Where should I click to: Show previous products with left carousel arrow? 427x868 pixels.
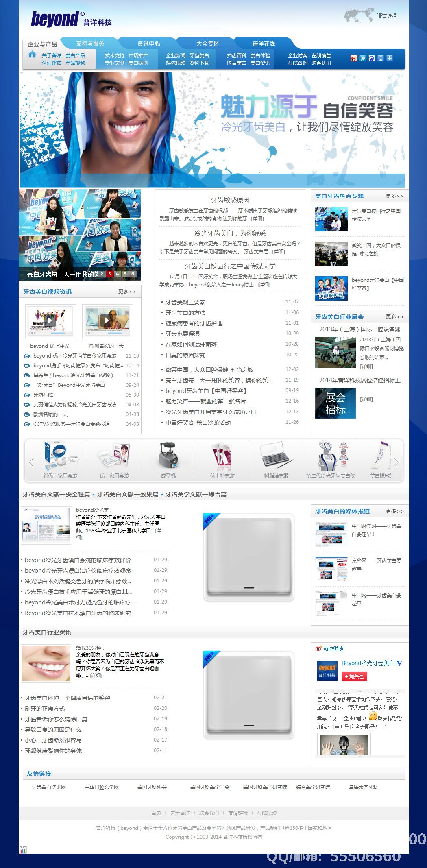(31, 462)
